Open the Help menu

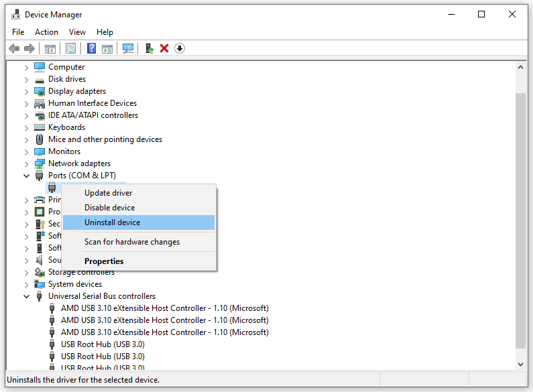coord(105,32)
